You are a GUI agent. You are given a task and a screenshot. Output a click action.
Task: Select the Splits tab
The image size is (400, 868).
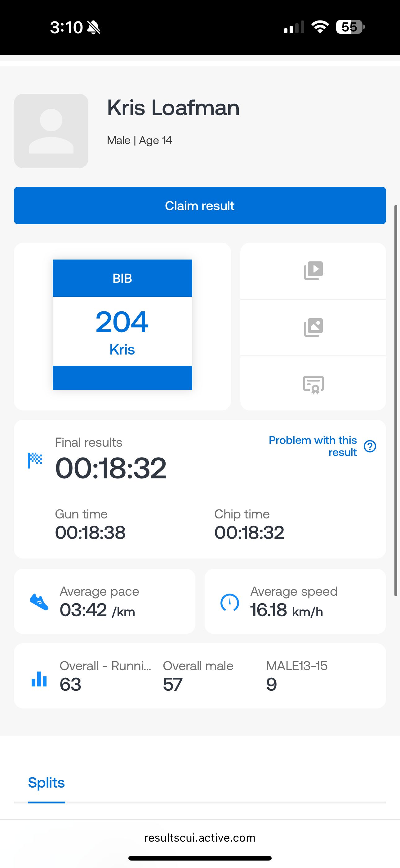tap(46, 782)
